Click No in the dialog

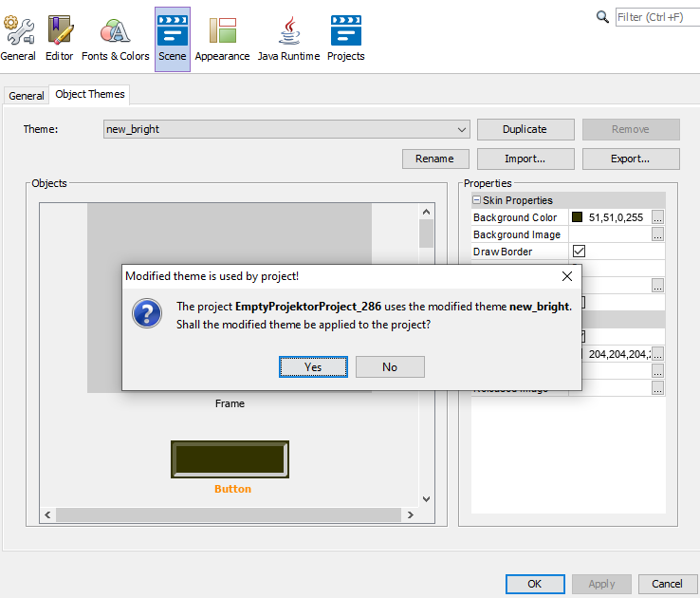[389, 367]
